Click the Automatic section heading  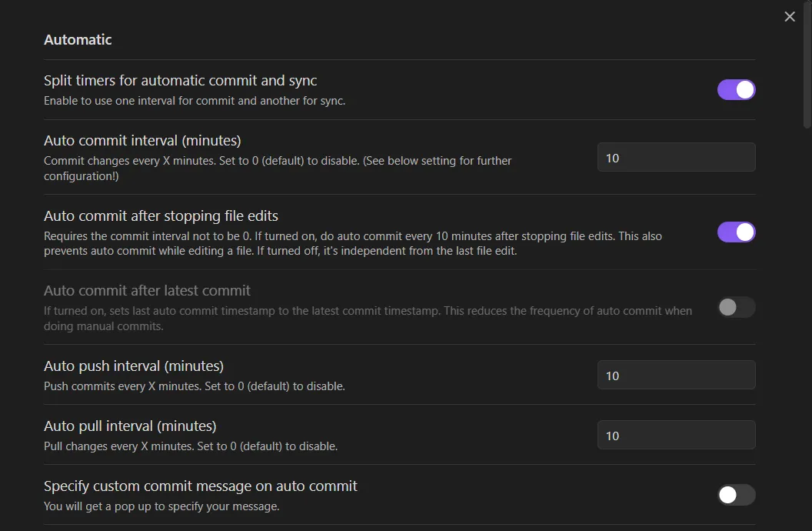(78, 40)
